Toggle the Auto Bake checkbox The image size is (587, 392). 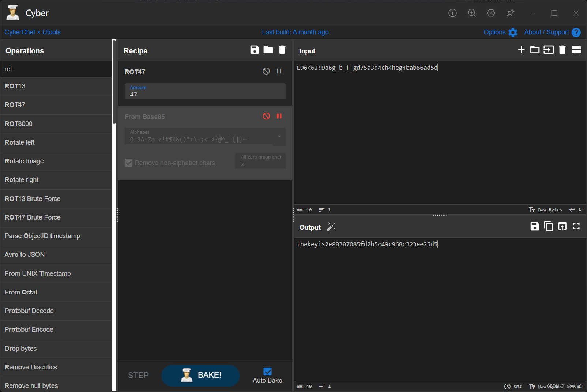coord(267,372)
